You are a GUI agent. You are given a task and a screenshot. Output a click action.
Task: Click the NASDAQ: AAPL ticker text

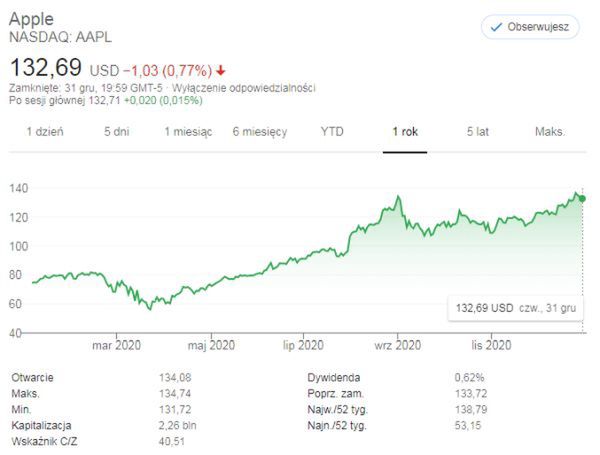tap(60, 37)
